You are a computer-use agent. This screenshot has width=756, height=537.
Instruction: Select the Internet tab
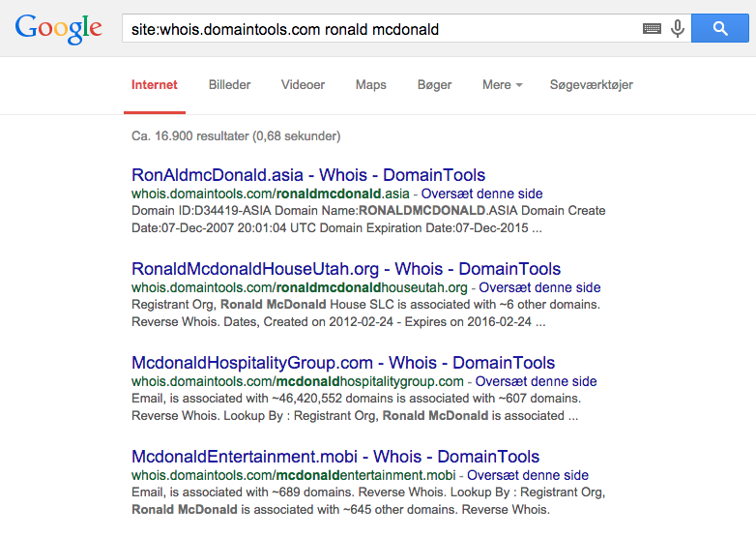(155, 85)
